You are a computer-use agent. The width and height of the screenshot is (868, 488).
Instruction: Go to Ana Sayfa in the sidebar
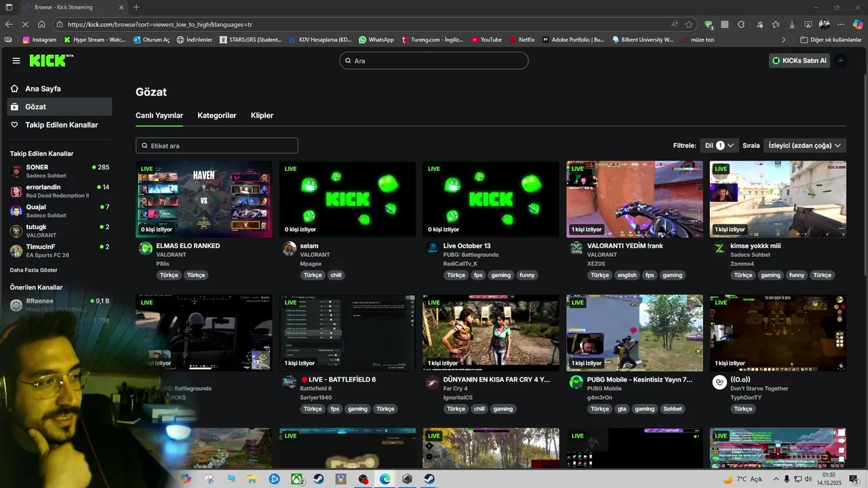coord(60,89)
